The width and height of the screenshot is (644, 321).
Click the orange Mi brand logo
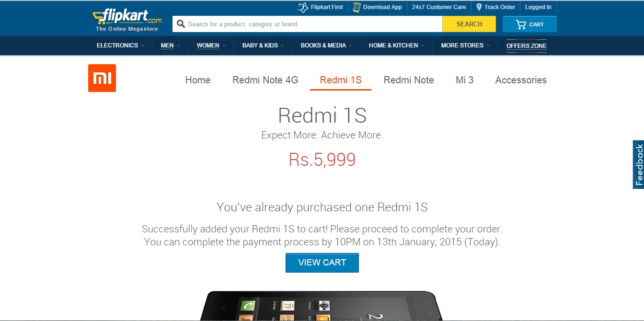[102, 78]
